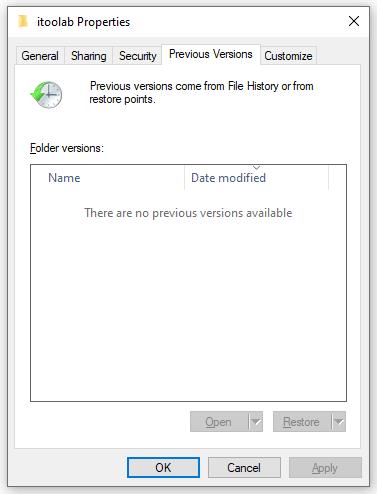The width and height of the screenshot is (377, 494).
Task: Select the Security tab
Action: point(138,56)
